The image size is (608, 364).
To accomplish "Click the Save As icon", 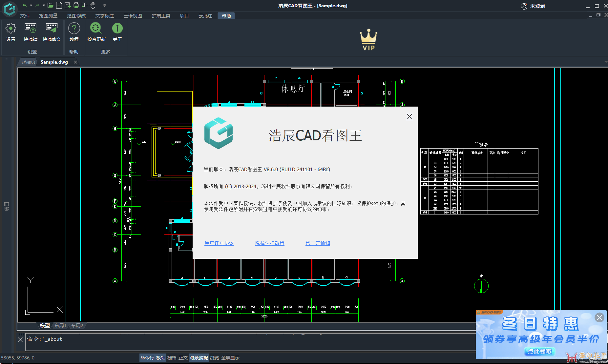I will tap(68, 5).
